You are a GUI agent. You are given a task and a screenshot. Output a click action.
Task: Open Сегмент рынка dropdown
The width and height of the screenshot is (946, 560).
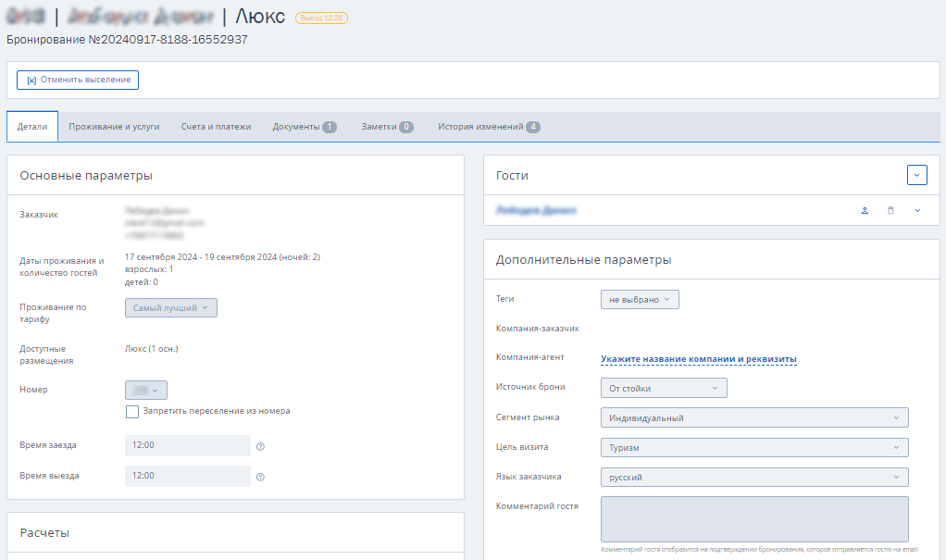click(x=754, y=417)
